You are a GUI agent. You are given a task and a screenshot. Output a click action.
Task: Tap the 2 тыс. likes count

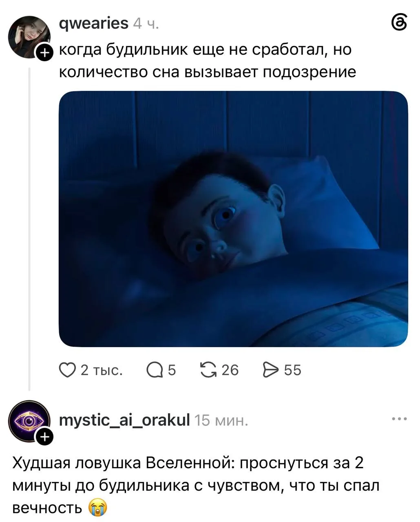[102, 370]
